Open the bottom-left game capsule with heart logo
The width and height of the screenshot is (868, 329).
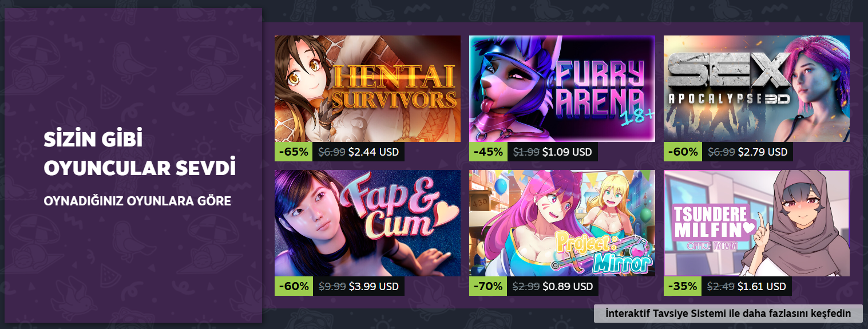367,223
